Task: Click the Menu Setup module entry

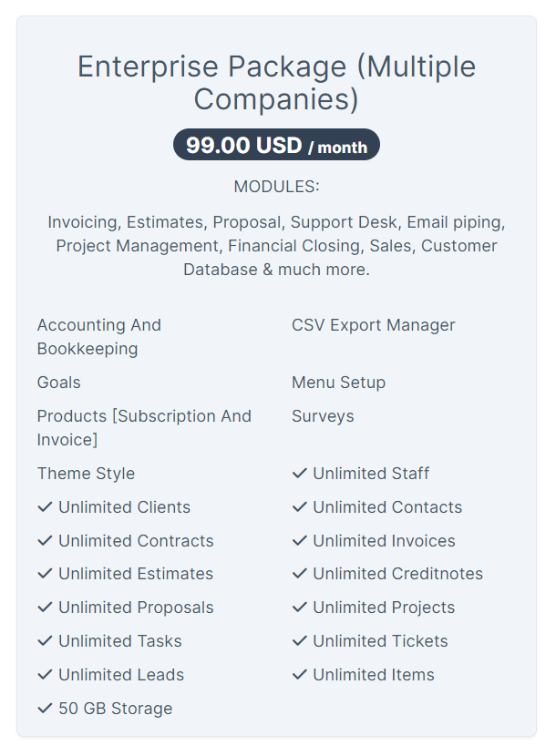Action: pos(338,383)
